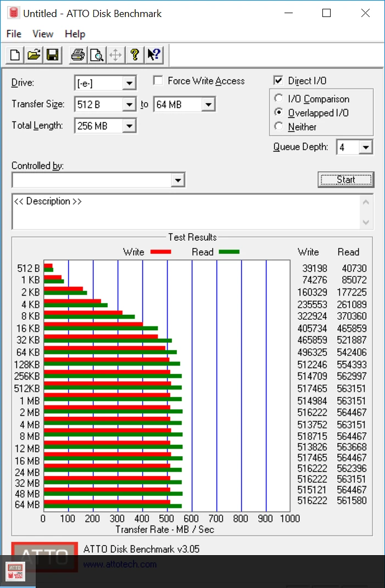
Task: Enable the Force Write Access checkbox
Action: point(158,81)
